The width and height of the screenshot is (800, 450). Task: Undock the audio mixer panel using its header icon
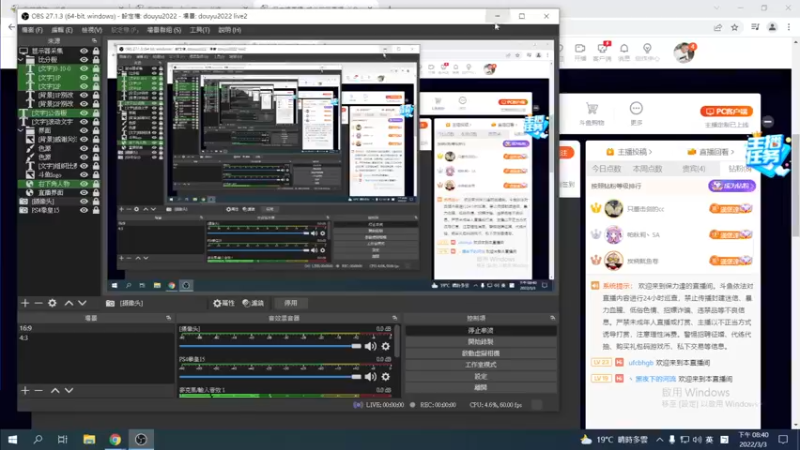pos(394,318)
